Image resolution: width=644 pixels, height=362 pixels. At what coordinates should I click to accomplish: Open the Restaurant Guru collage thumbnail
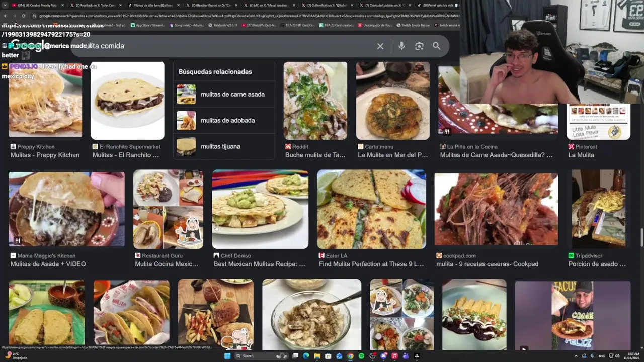tap(168, 209)
